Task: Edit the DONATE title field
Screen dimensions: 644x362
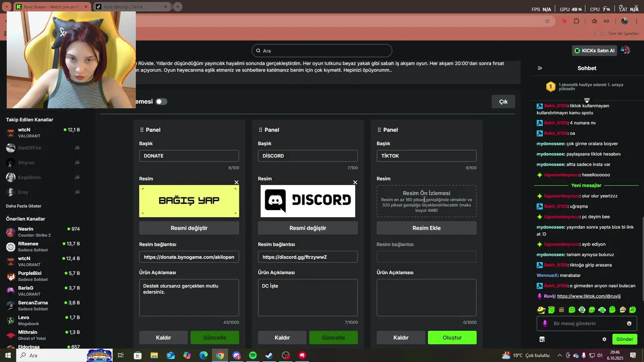Action: coord(189,156)
